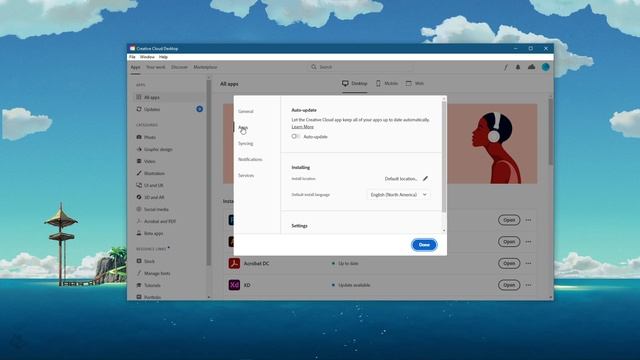Open Services preferences section

(246, 175)
